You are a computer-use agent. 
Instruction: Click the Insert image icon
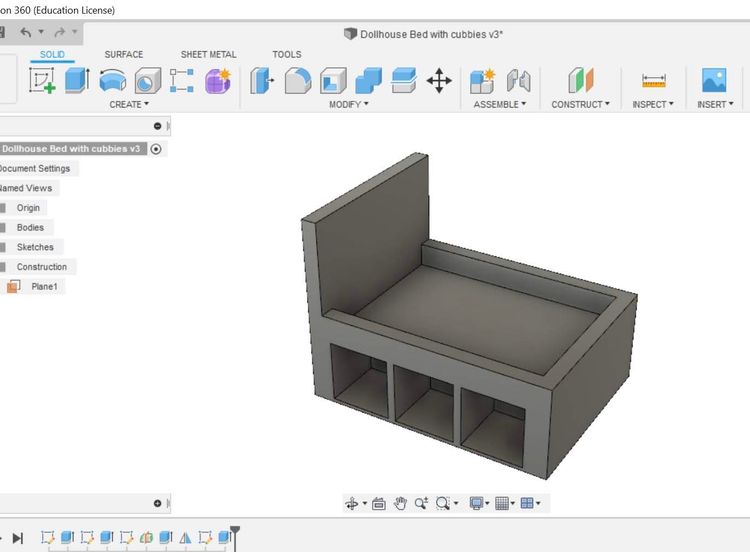pyautogui.click(x=714, y=81)
